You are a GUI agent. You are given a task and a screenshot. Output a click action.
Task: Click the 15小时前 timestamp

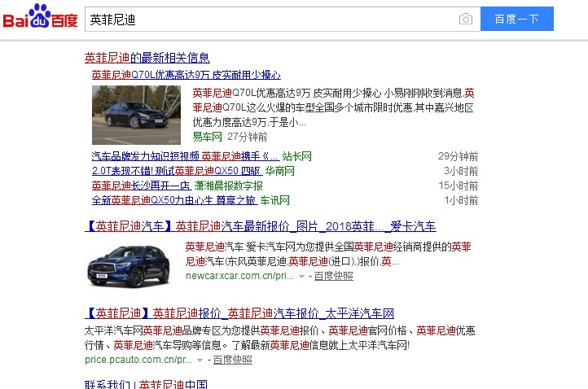(x=459, y=186)
